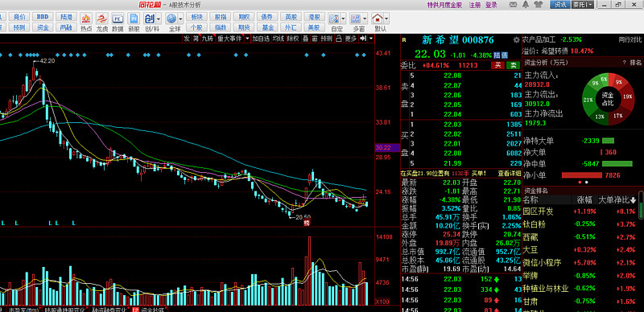Screen dimensions: 644x312
Task: Open the 登录 login link
Action: tap(491, 5)
